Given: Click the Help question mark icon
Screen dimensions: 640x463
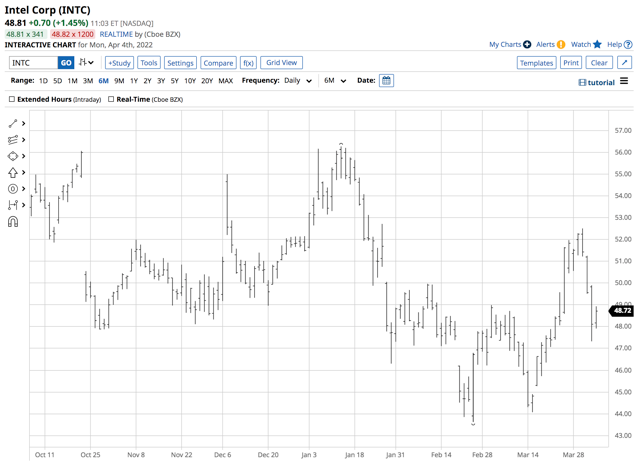Looking at the screenshot, I should [x=628, y=44].
